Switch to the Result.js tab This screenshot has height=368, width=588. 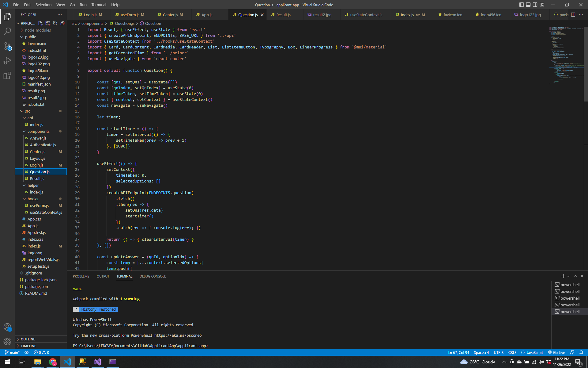click(284, 14)
